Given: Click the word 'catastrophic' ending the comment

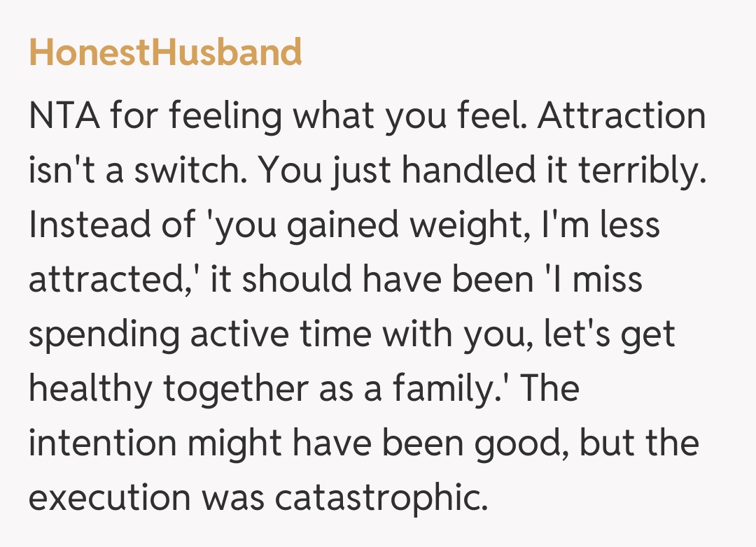Looking at the screenshot, I should 379,498.
